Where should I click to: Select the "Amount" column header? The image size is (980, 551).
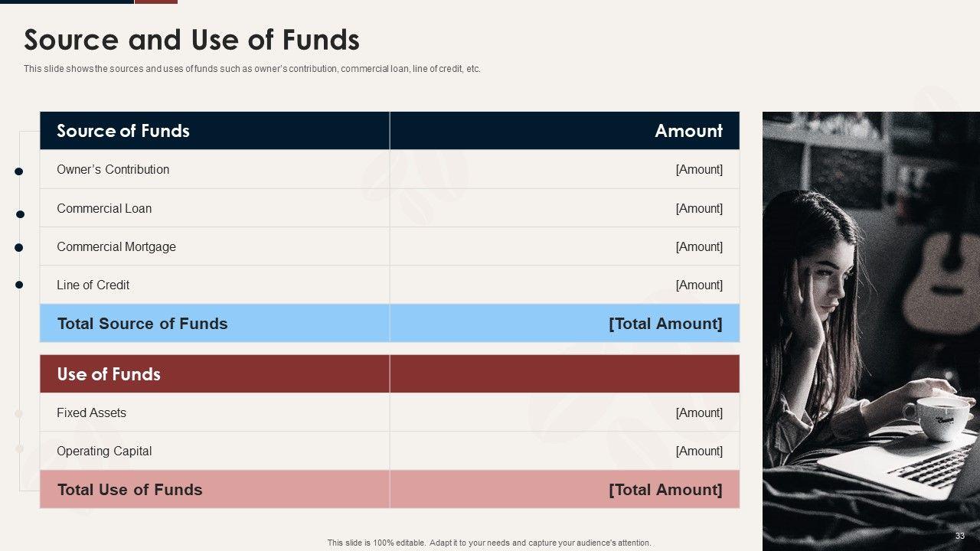pos(688,131)
